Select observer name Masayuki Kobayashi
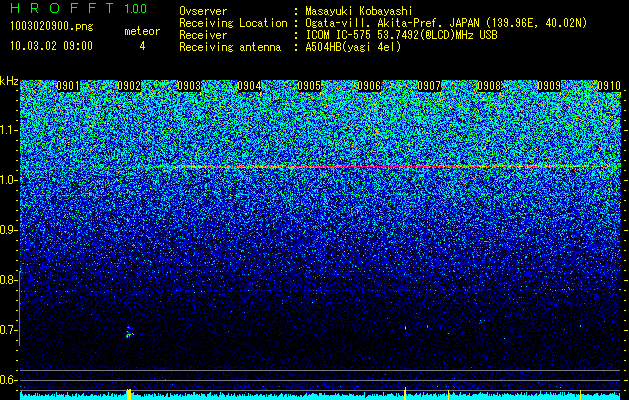 pos(359,11)
